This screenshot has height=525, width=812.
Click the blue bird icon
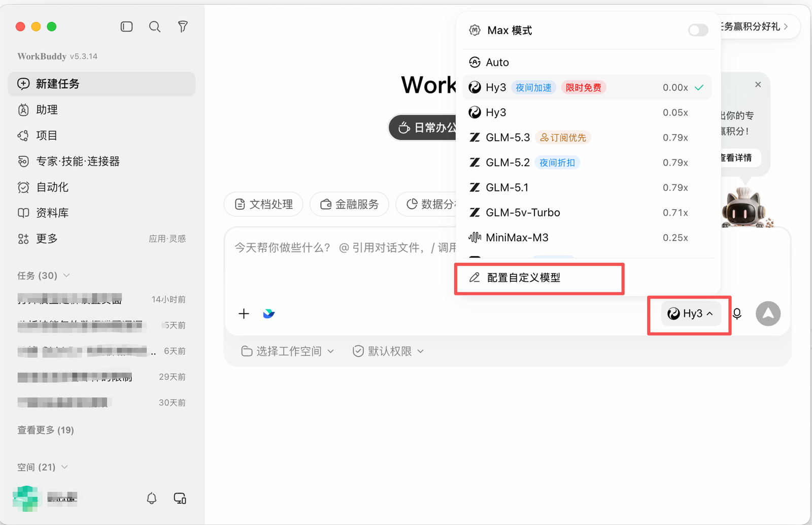[269, 314]
